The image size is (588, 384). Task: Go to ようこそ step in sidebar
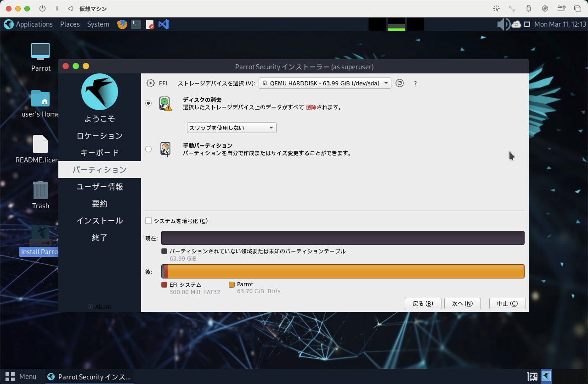tap(100, 118)
